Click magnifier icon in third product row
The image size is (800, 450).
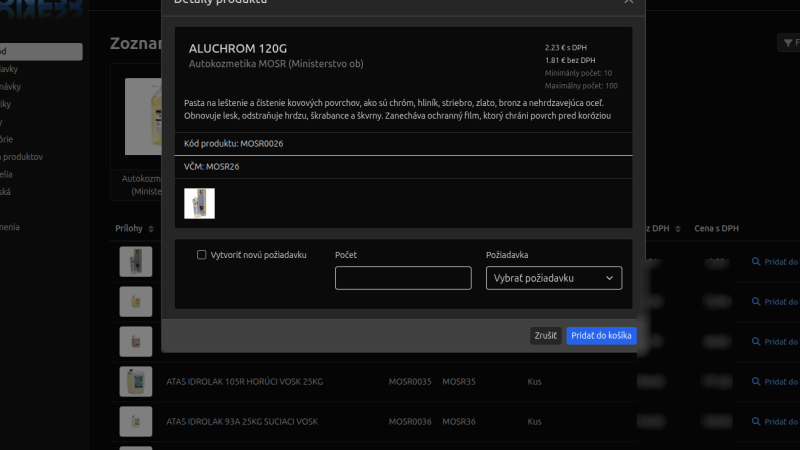pos(756,341)
